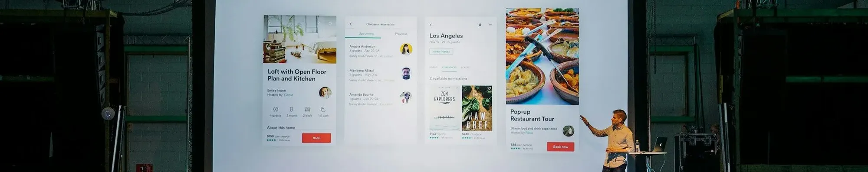Tap Angela Anderson's avatar
Viewport: 868px width, 172px height.
(406, 49)
